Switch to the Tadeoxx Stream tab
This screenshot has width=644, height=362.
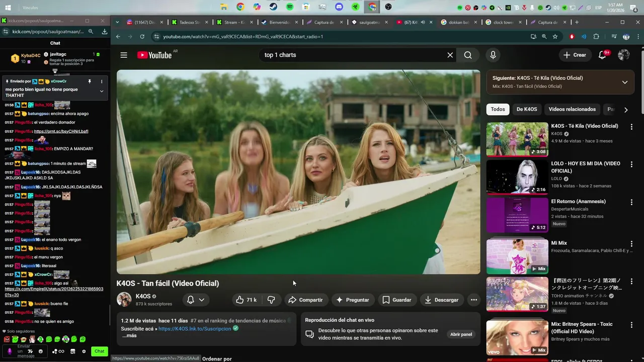click(x=190, y=22)
